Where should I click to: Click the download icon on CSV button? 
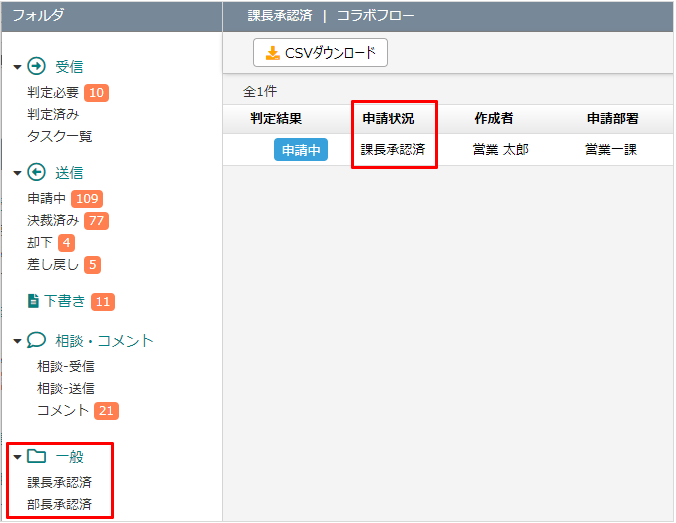[x=272, y=53]
